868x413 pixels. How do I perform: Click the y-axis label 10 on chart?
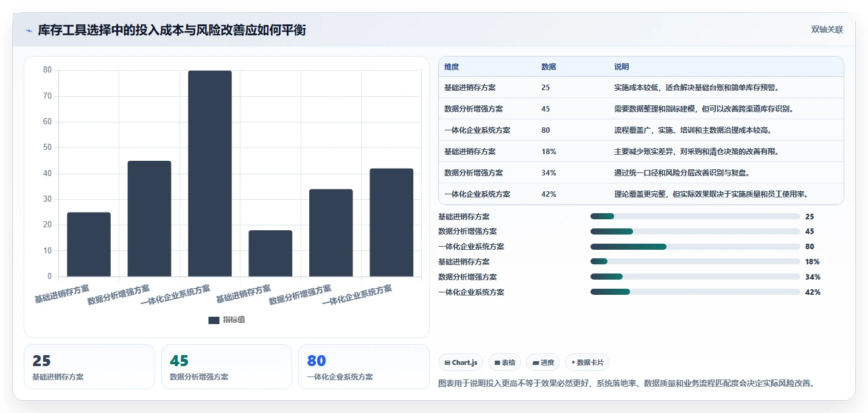[47, 250]
